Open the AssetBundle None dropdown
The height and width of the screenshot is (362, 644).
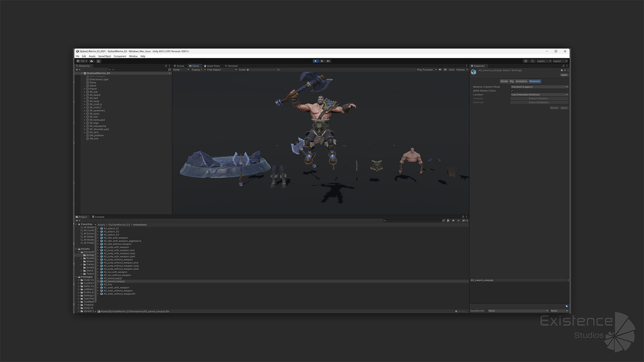[518, 311]
